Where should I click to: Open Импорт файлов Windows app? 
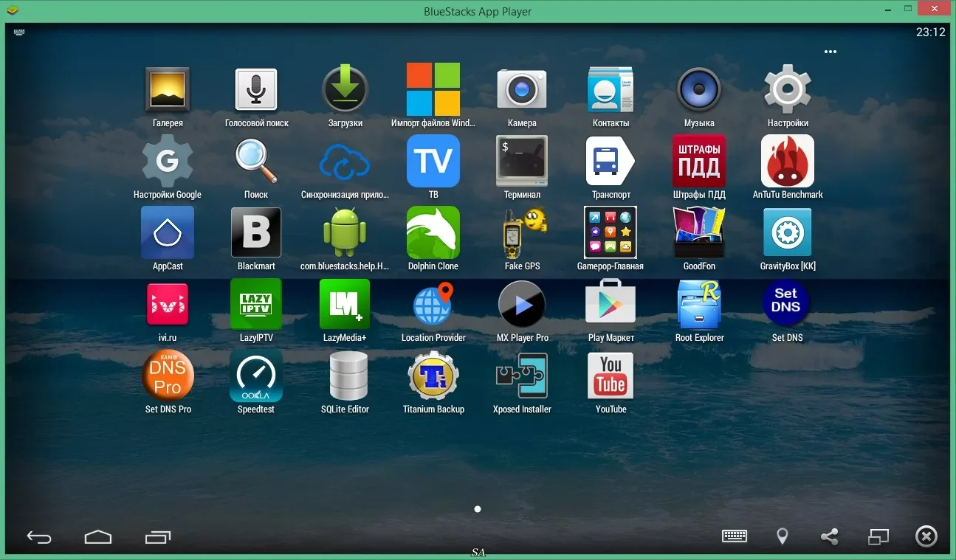tap(433, 89)
